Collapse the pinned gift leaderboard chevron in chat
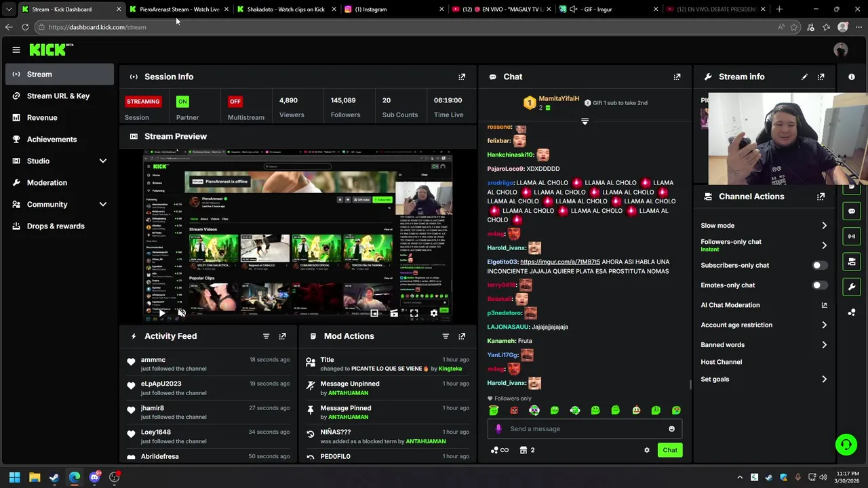This screenshot has width=868, height=488. point(585,121)
